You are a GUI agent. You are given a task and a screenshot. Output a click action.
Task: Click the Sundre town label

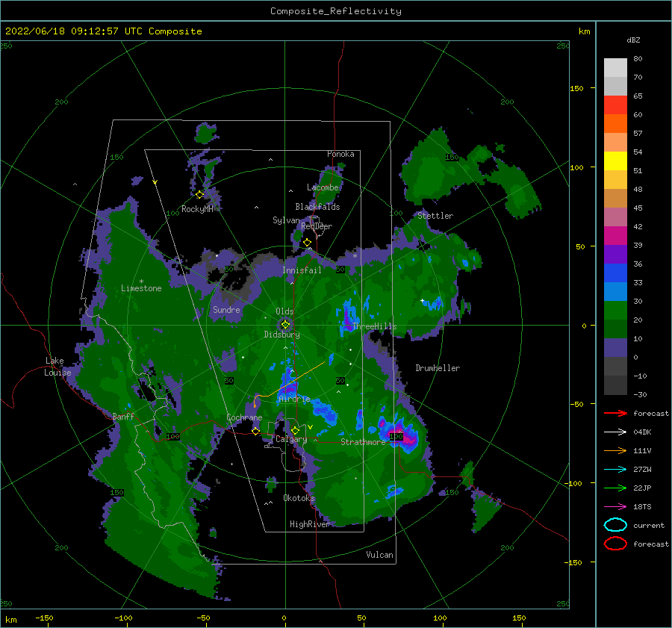click(x=226, y=309)
